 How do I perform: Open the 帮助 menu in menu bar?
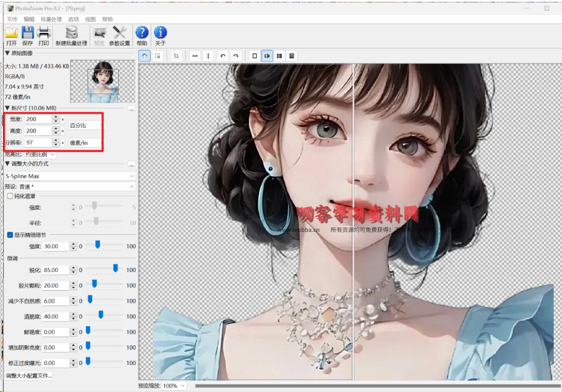pyautogui.click(x=107, y=19)
